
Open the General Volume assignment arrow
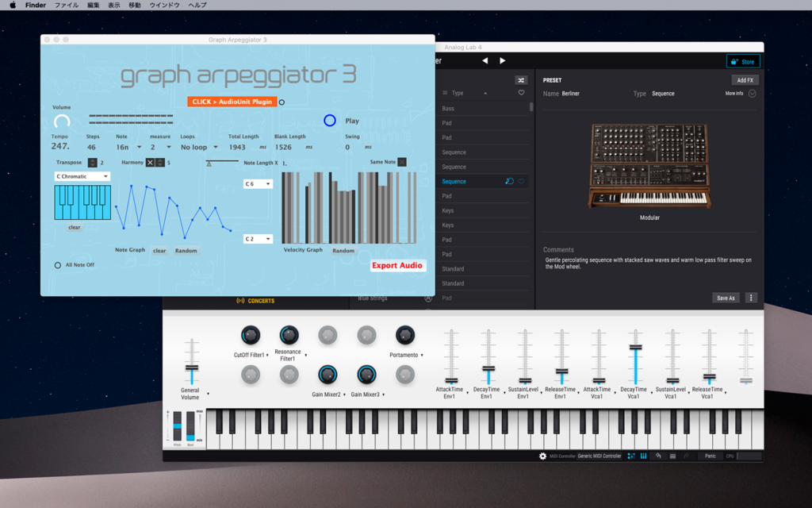click(x=209, y=394)
